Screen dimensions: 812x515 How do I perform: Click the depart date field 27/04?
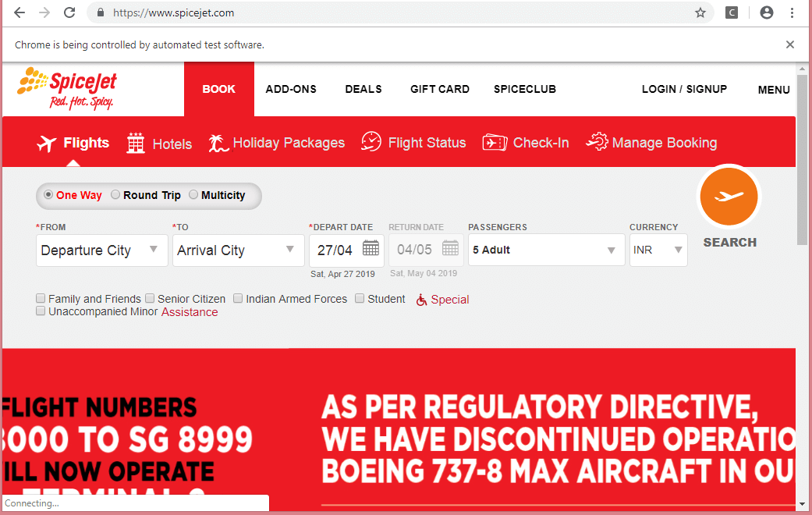pyautogui.click(x=346, y=250)
